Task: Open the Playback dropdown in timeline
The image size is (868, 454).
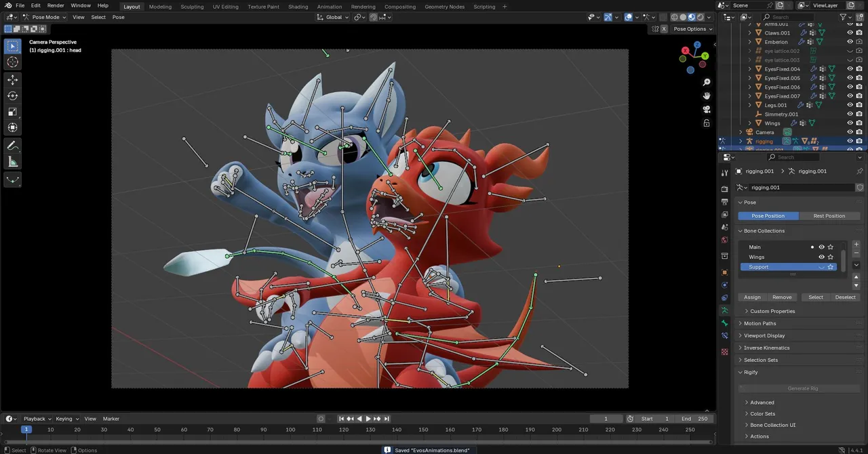Action: 37,419
